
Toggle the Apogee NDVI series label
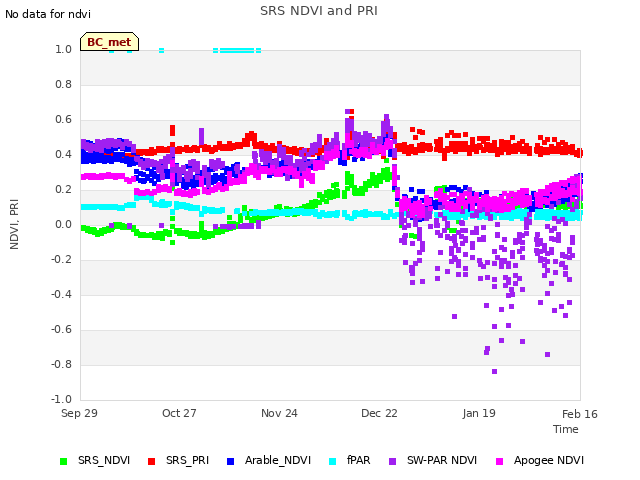[549, 460]
